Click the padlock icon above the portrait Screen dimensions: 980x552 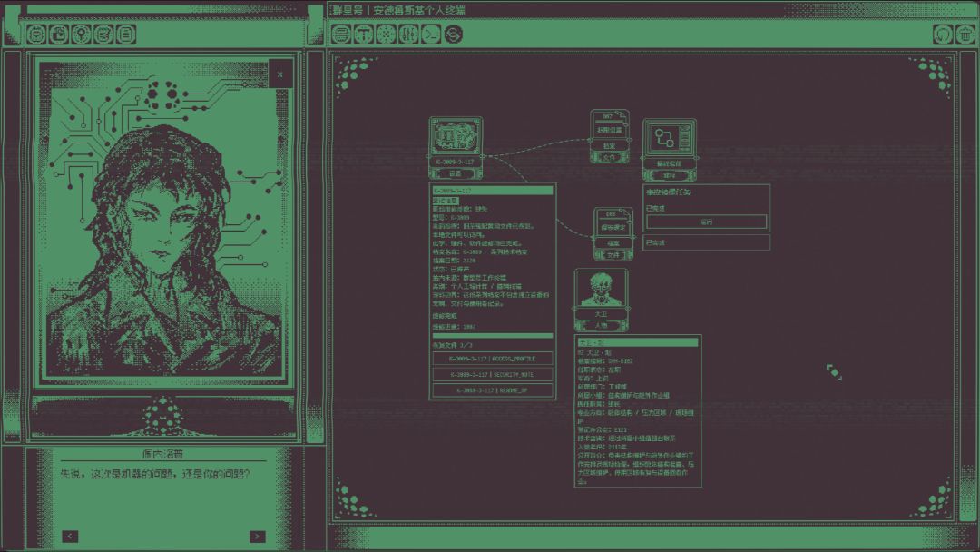point(59,34)
